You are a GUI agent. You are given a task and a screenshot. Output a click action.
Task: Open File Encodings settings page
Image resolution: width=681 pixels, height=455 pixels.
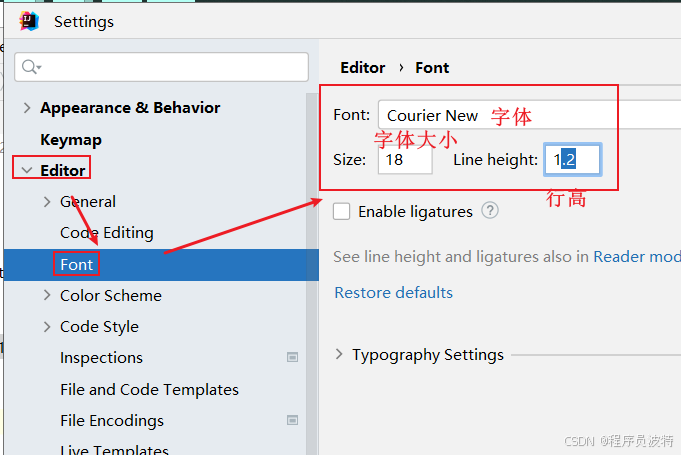coord(112,421)
